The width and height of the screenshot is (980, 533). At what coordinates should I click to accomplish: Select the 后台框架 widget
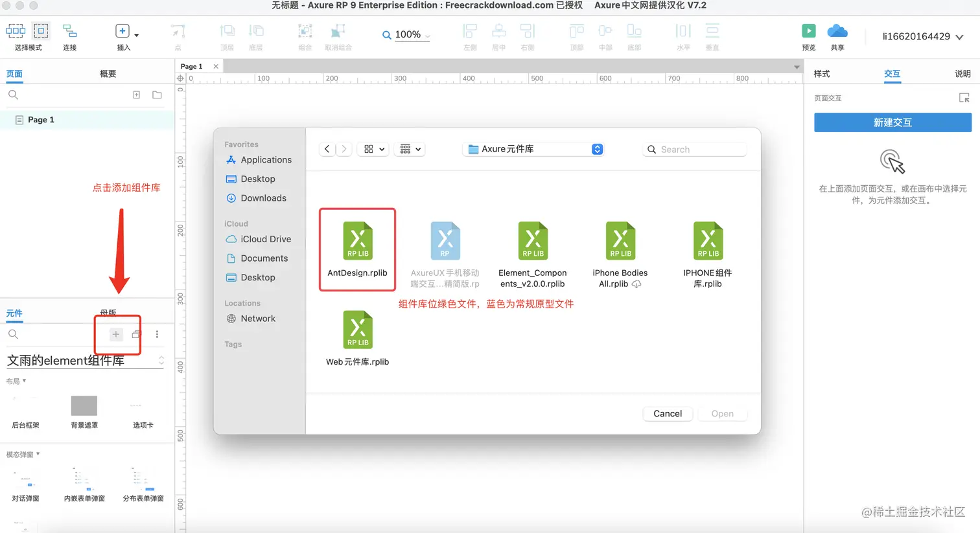[x=25, y=412]
